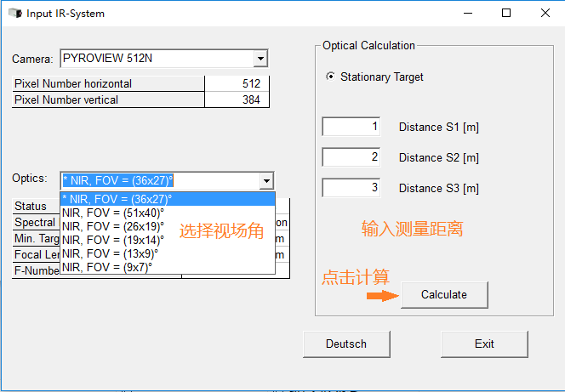Choose NIR, FOV = (26x19)° option
The width and height of the screenshot is (565, 392).
114,225
